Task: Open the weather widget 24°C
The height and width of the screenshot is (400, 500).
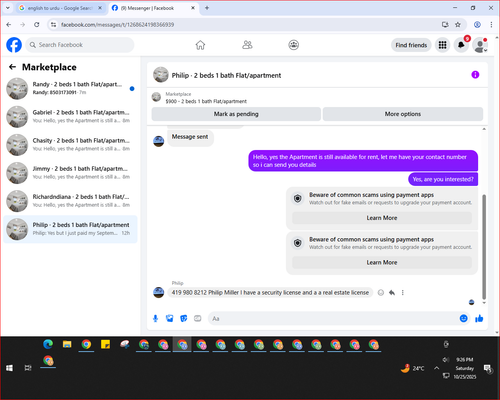Action: tap(413, 368)
